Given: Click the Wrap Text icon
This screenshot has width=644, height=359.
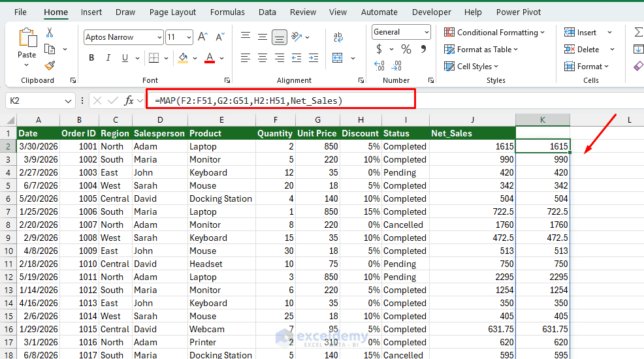Looking at the screenshot, I should point(338,37).
